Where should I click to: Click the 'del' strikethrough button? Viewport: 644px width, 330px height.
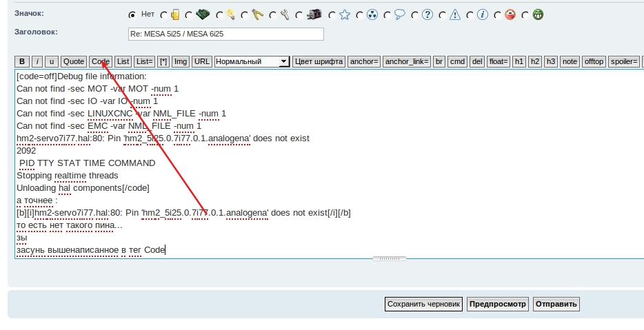pos(477,61)
